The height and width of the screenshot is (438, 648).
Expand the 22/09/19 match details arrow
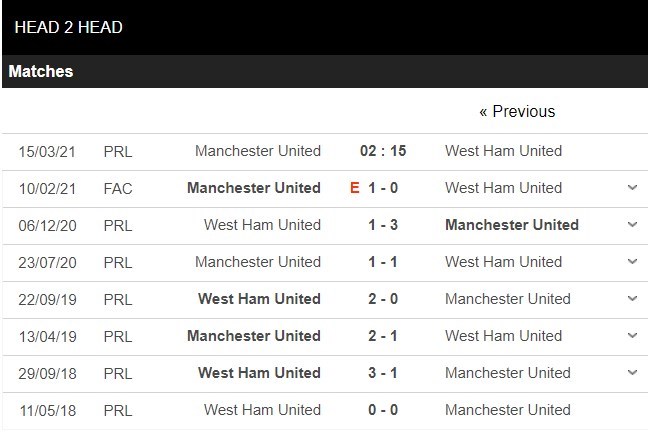click(632, 299)
